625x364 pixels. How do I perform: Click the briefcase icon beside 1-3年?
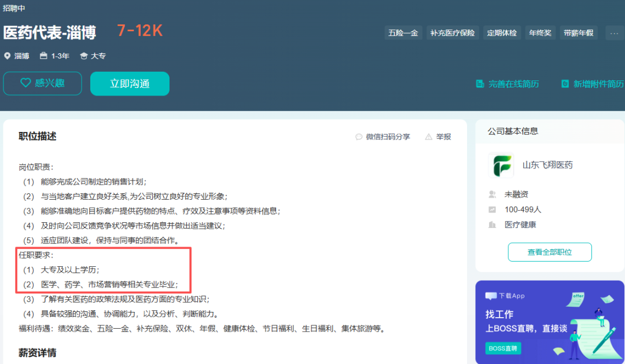pos(43,56)
